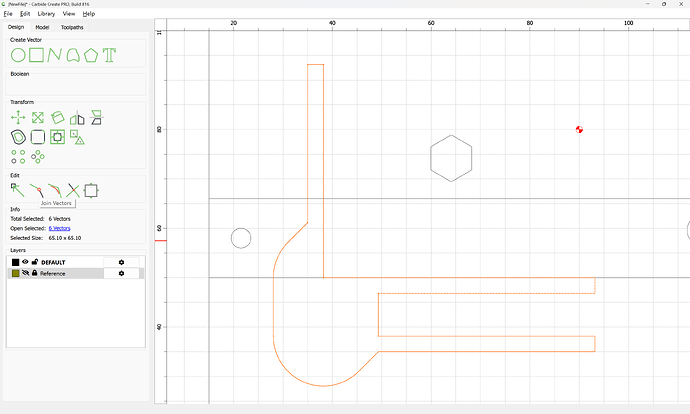The height and width of the screenshot is (414, 690).
Task: Select the Text vector tool
Action: coord(109,55)
